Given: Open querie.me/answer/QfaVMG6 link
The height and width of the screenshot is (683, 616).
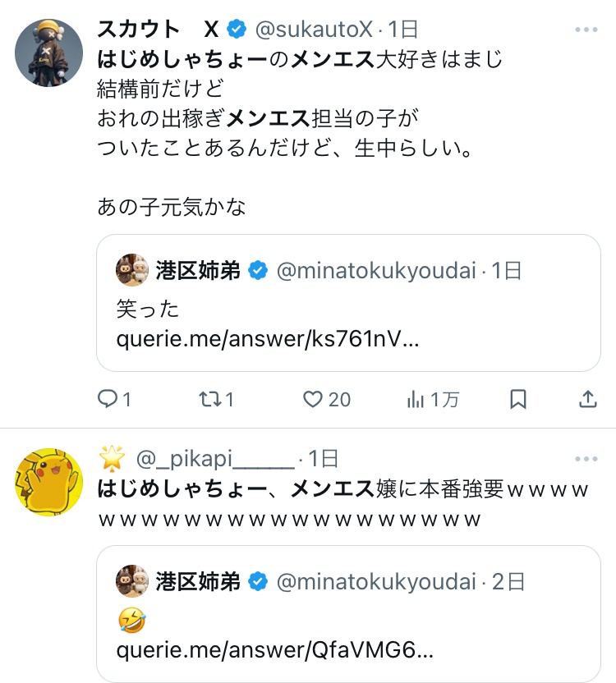Looking at the screenshot, I should pos(274,651).
